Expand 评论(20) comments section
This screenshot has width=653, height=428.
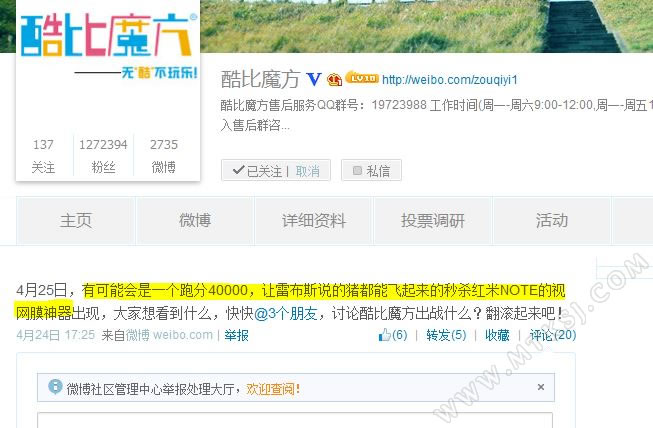coord(553,335)
